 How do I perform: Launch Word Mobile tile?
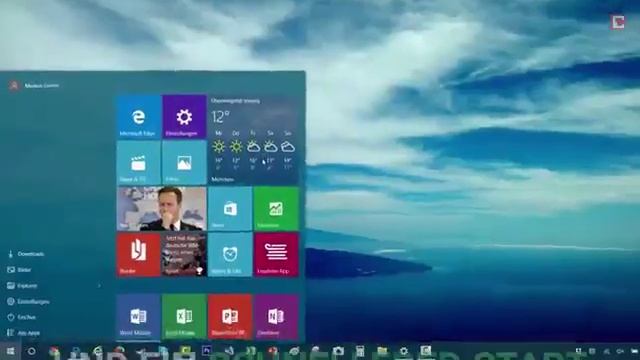pyautogui.click(x=138, y=317)
